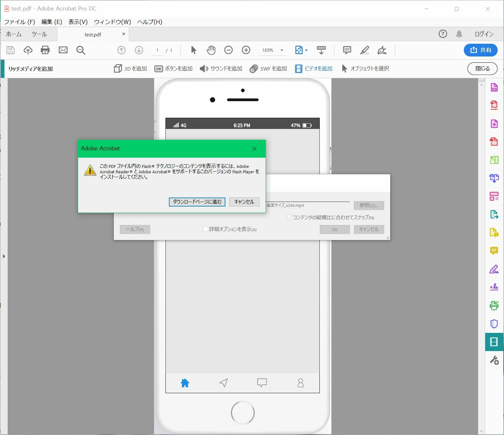Open the notifications bell icon

459,34
